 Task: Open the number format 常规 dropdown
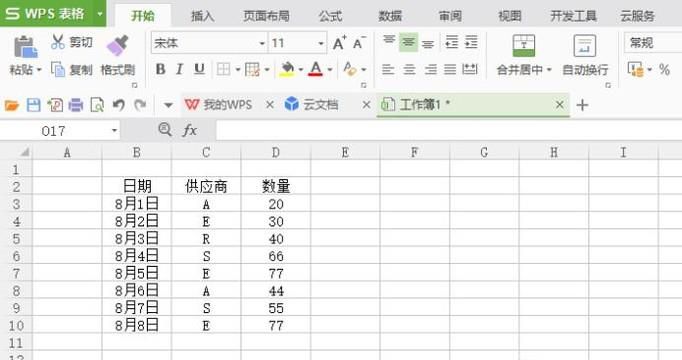coord(653,43)
